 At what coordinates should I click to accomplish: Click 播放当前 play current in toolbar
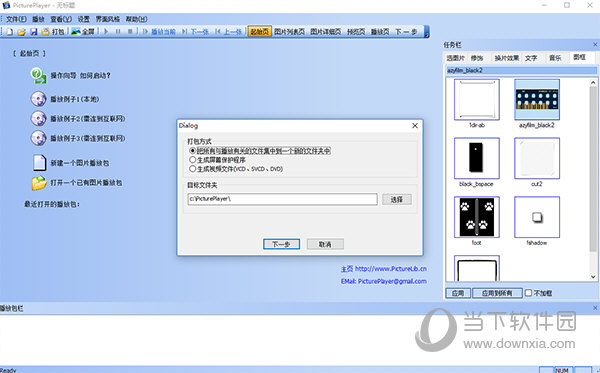(159, 32)
